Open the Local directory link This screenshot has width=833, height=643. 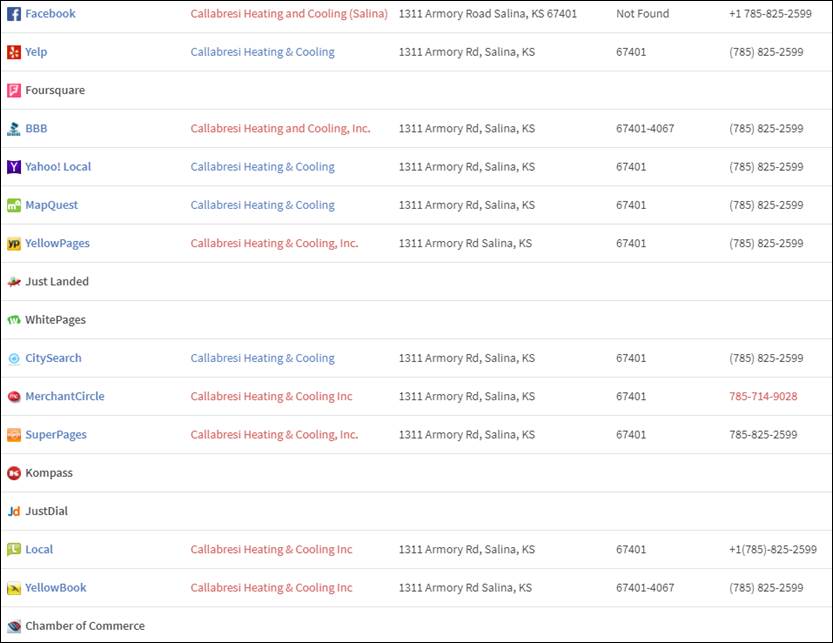(39, 549)
